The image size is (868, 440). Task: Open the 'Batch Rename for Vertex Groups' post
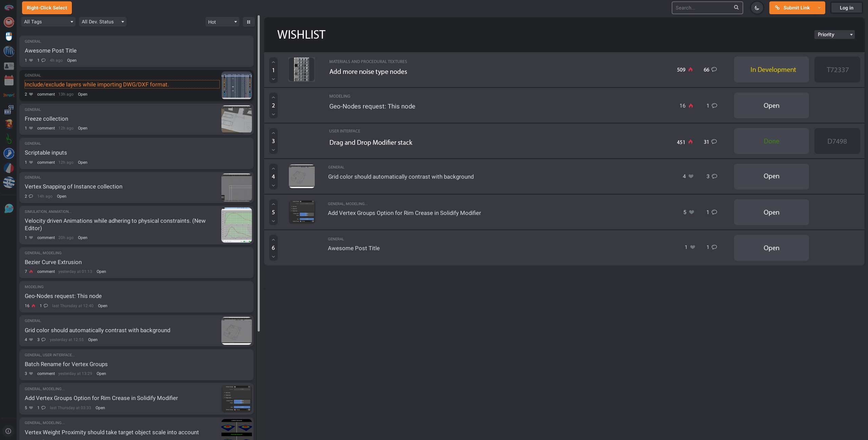[x=66, y=364]
